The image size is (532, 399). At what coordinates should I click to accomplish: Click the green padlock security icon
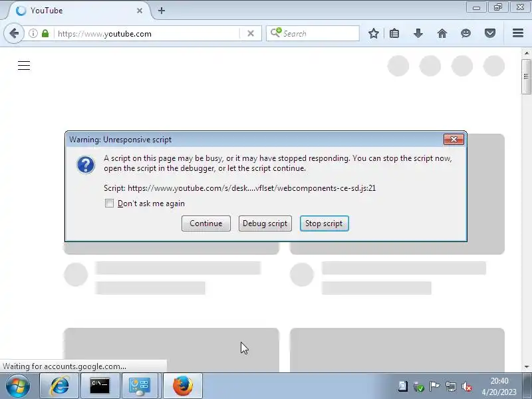point(45,34)
